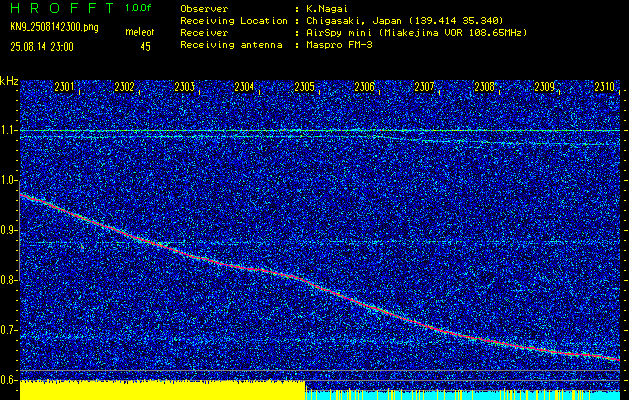Click the 2303 time marker
The height and width of the screenshot is (400, 629).
point(185,87)
